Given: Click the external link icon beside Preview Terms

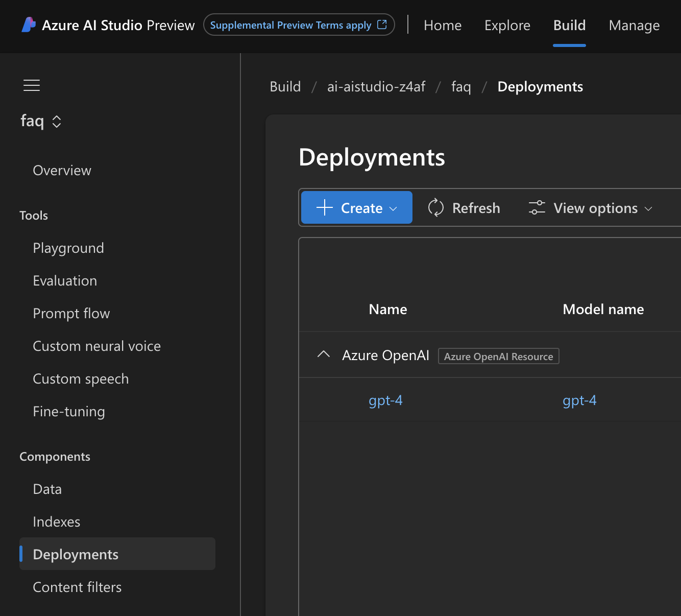Looking at the screenshot, I should pos(382,25).
